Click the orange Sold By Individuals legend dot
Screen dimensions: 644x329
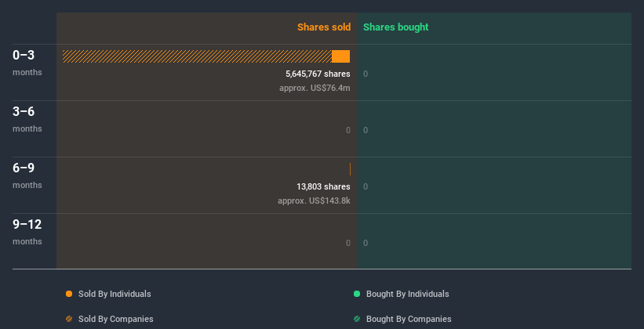pos(69,294)
